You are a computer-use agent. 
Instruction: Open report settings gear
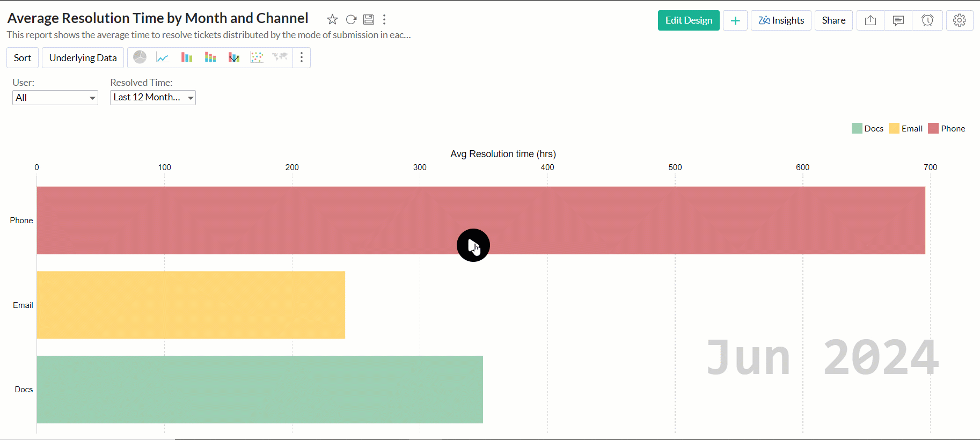point(960,20)
